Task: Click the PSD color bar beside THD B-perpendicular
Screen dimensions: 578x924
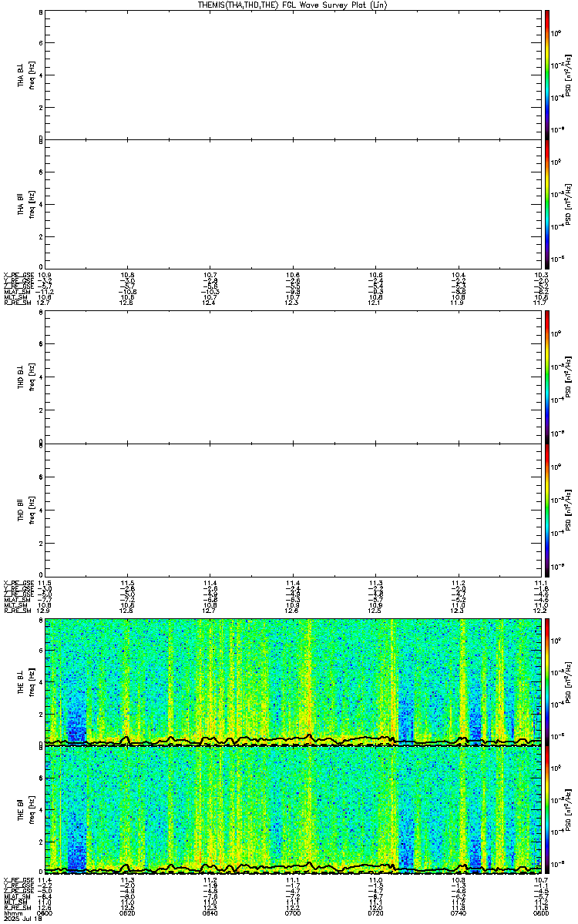Action: coord(547,378)
